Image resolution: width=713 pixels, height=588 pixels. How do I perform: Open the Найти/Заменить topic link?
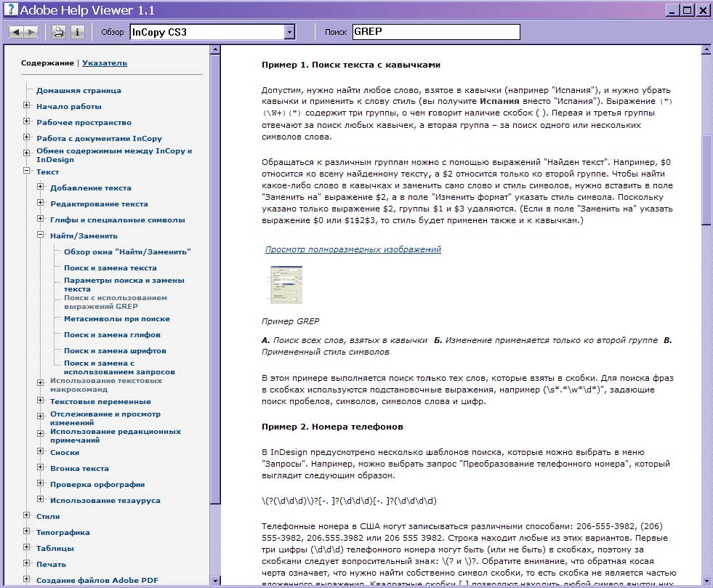pyautogui.click(x=84, y=236)
